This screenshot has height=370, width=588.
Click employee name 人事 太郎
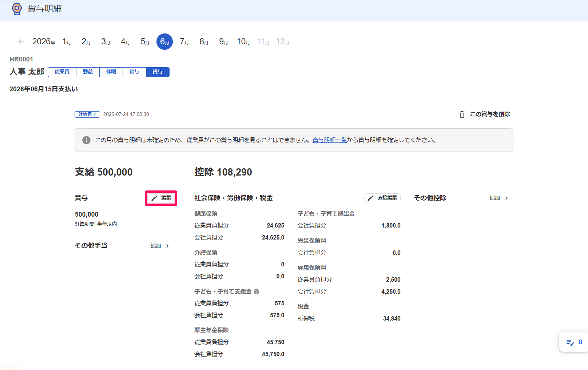27,72
